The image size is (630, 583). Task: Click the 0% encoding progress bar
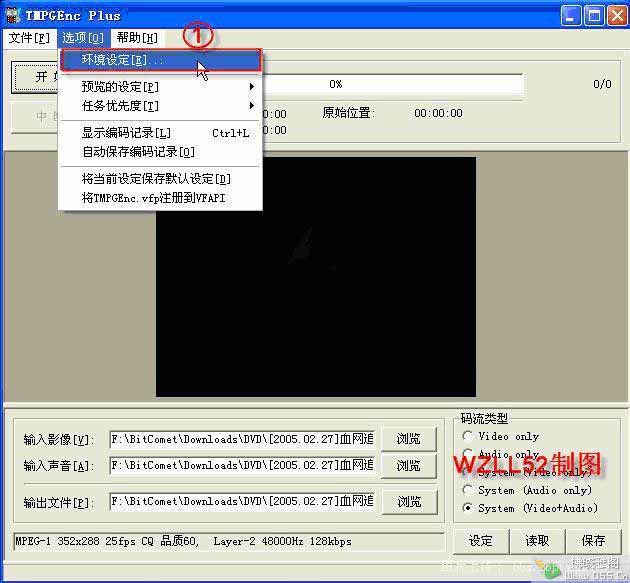pyautogui.click(x=392, y=84)
